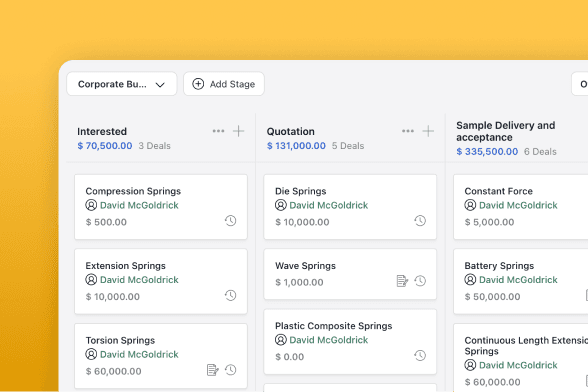Click contact avatar on Compression Springs card

[x=91, y=205]
